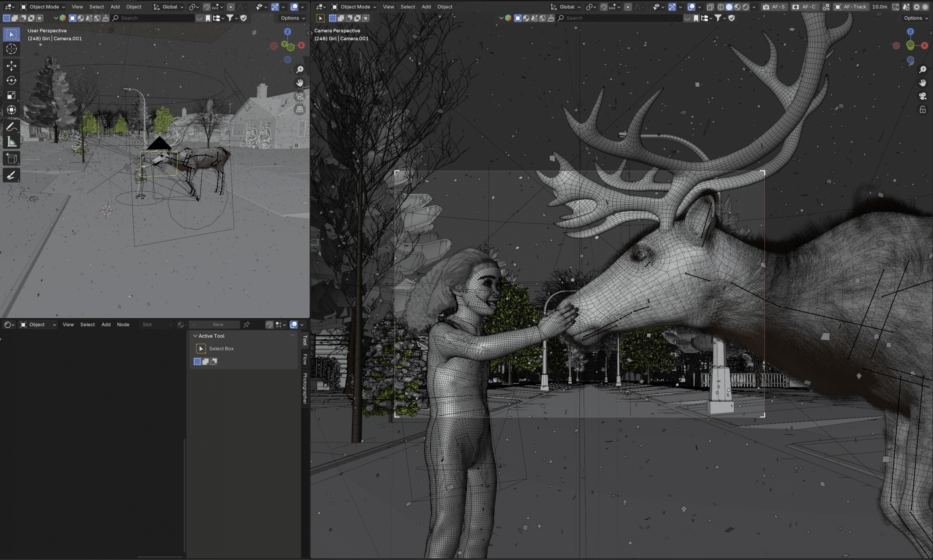Screen dimensions: 933x560
Task: Open Object menu in right viewport
Action: tap(445, 7)
